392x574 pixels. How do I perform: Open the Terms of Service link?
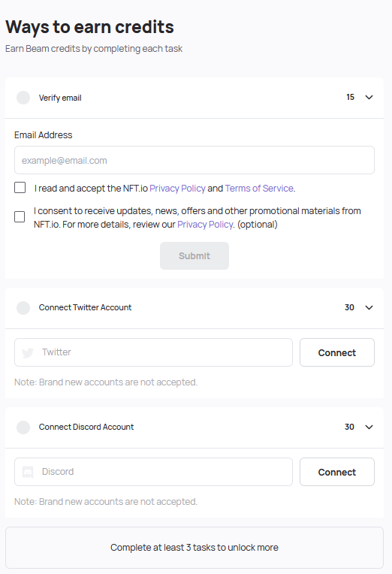coord(259,188)
